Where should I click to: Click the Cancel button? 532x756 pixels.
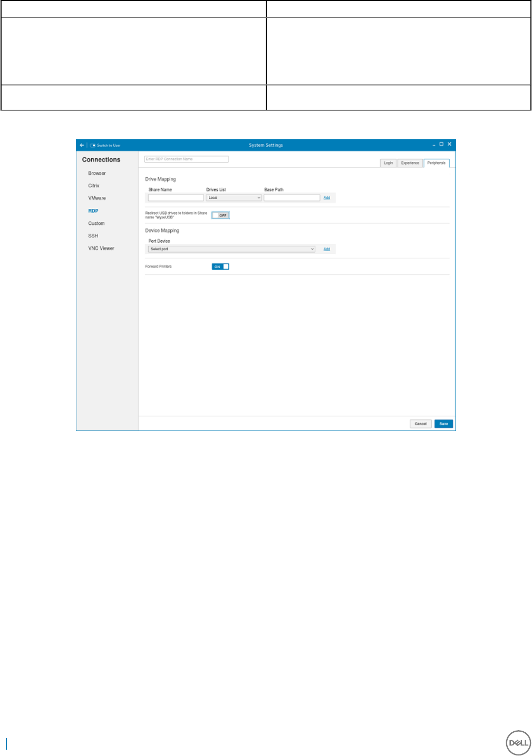(421, 424)
